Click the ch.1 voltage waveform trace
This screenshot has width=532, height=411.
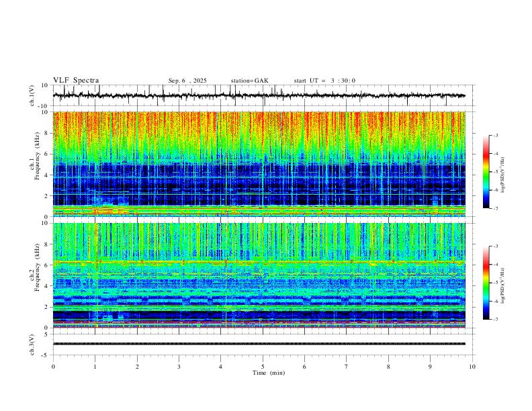(x=259, y=95)
